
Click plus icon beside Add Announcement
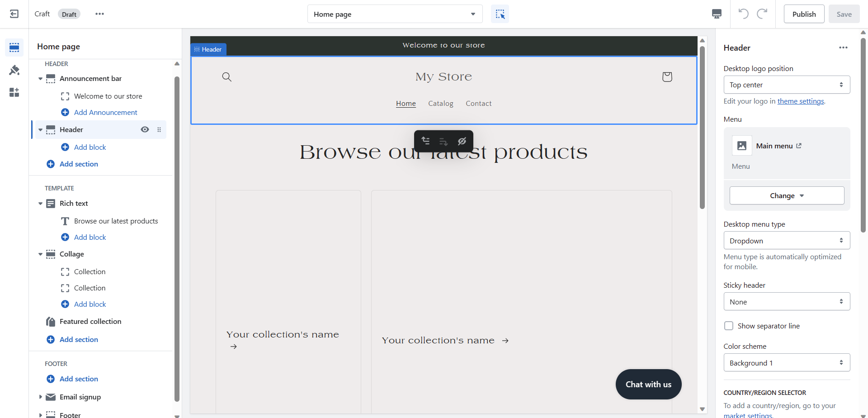coord(65,112)
